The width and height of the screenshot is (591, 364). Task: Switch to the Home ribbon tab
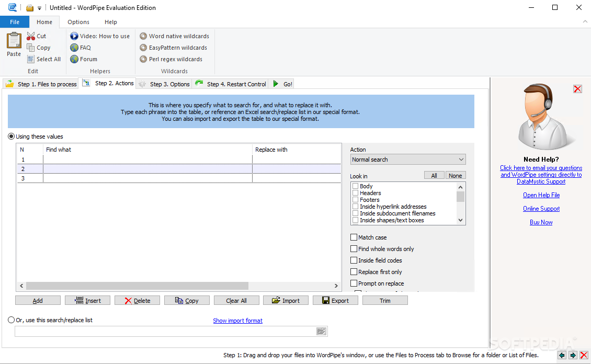(44, 22)
